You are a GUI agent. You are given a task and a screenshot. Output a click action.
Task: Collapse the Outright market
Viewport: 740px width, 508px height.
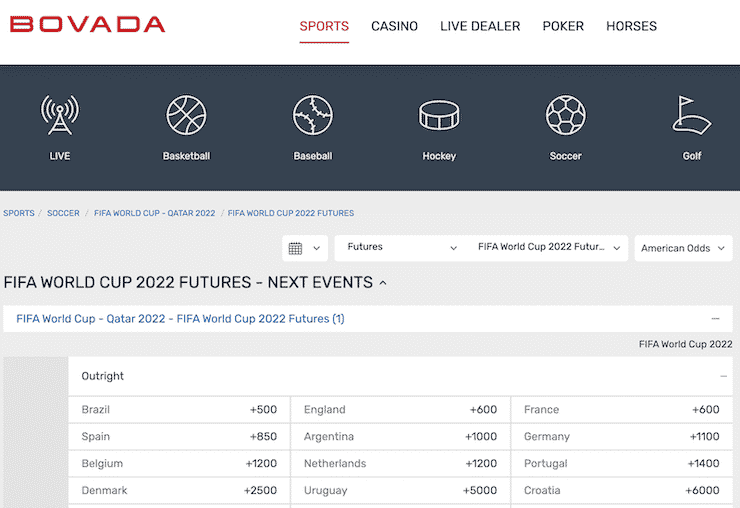coord(723,376)
